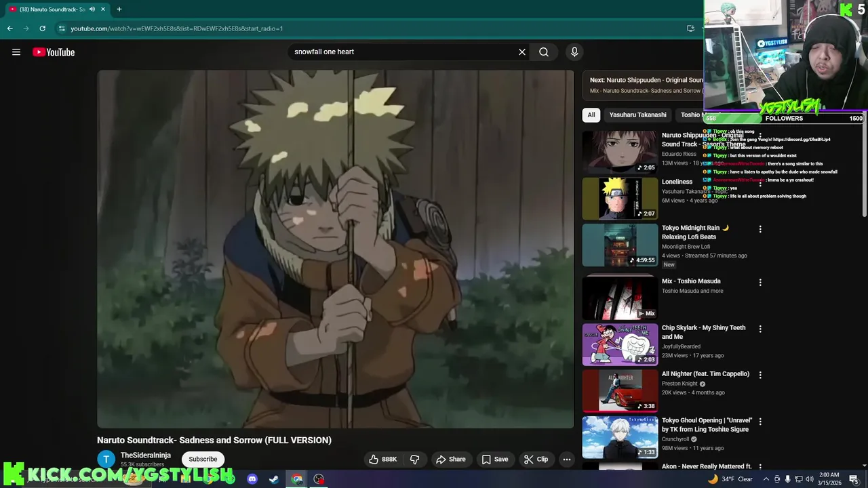Open 'Chip Skylark - My Shiny Teeth' title

[x=703, y=332]
